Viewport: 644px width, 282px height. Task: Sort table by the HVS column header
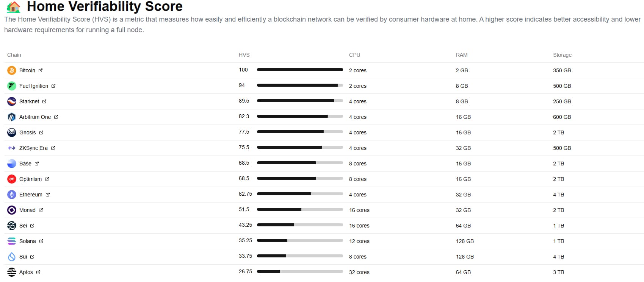click(x=244, y=55)
